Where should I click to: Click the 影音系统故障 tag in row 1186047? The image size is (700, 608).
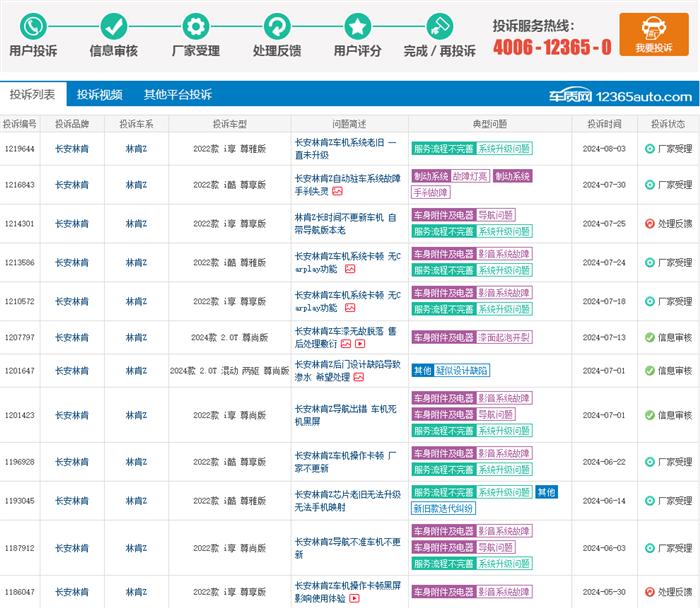pos(504,592)
